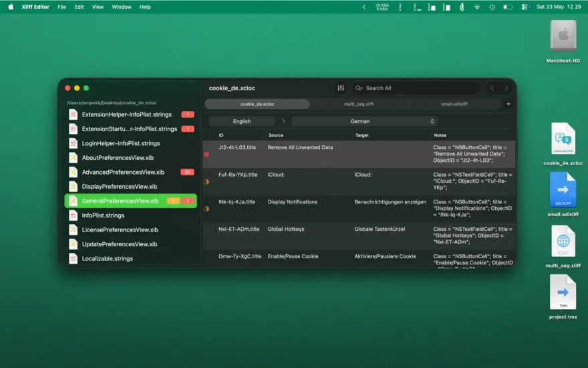Image resolution: width=588 pixels, height=368 pixels.
Task: Click the path /Users/mrqwirk/Desktop/cookie_de.xcloc
Action: tap(112, 102)
